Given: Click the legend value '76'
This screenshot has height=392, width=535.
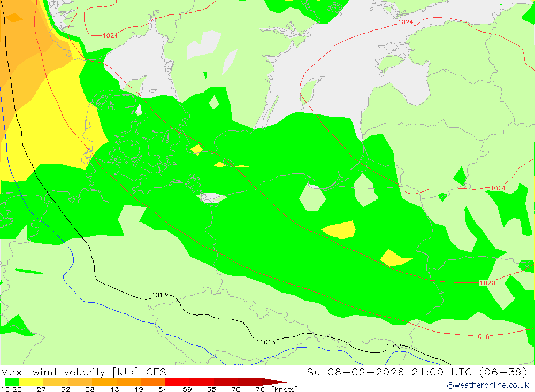Looking at the screenshot, I should click(260, 389).
